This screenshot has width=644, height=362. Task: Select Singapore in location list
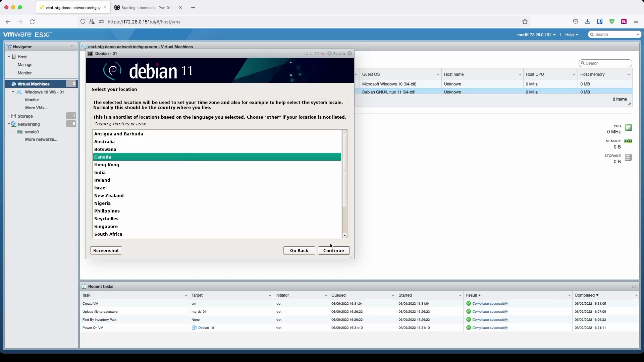[x=217, y=226]
